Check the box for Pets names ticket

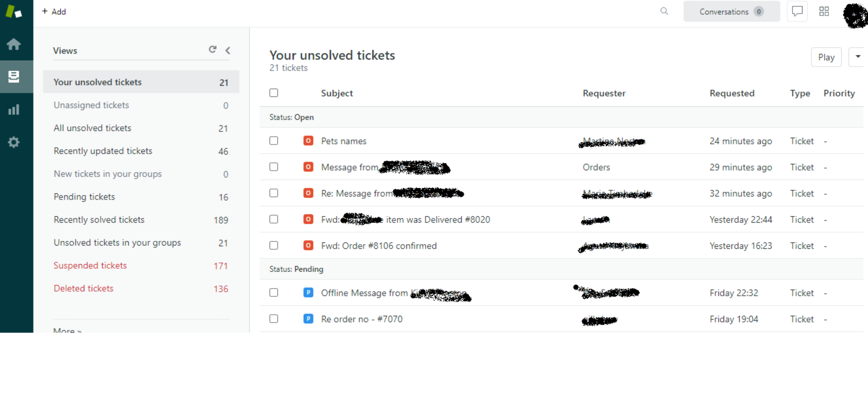[x=274, y=141]
